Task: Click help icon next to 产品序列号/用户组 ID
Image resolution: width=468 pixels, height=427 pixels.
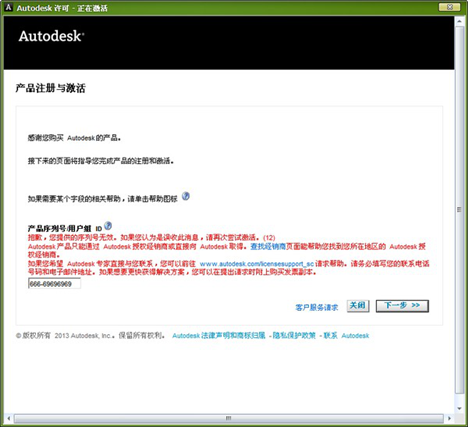Action: 108,226
